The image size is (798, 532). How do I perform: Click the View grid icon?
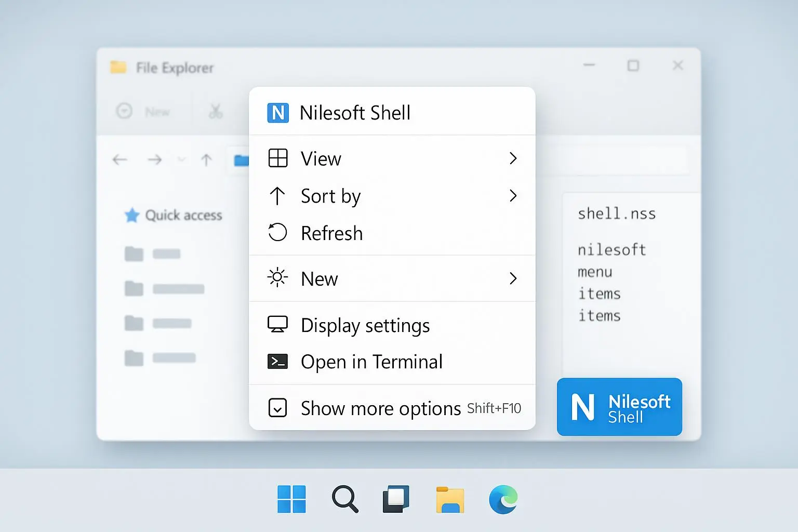tap(277, 158)
